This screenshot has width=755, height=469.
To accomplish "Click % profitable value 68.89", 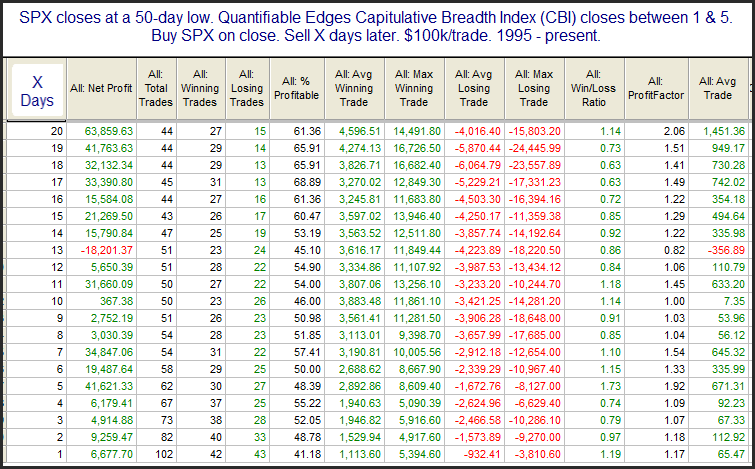I will click(307, 182).
